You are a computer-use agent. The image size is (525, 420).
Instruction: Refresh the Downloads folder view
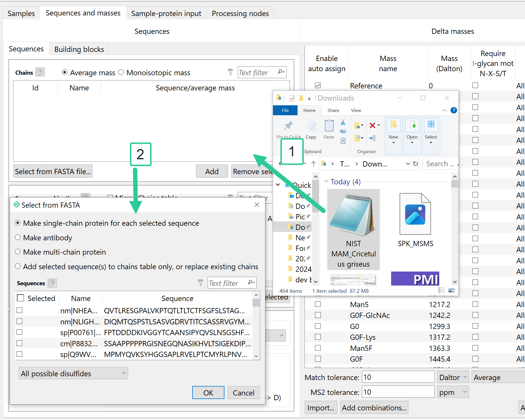(416, 164)
